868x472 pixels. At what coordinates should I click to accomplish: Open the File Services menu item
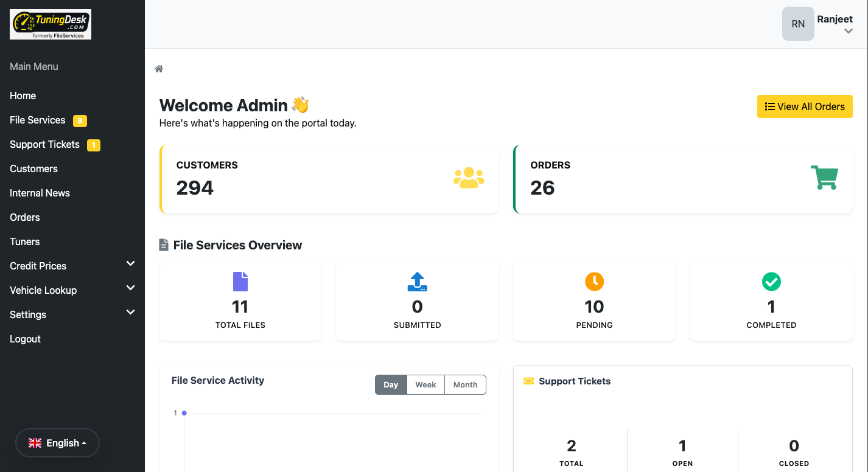click(37, 120)
